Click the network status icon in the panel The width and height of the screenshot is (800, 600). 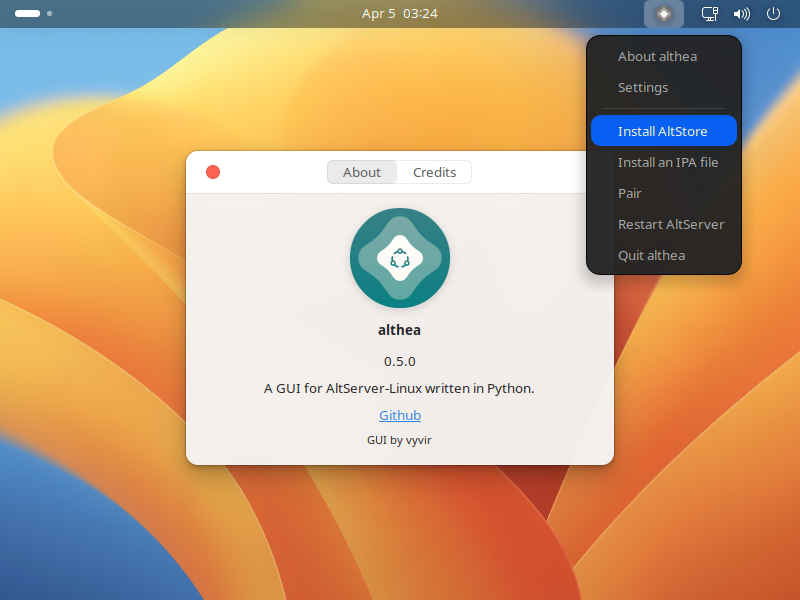709,14
